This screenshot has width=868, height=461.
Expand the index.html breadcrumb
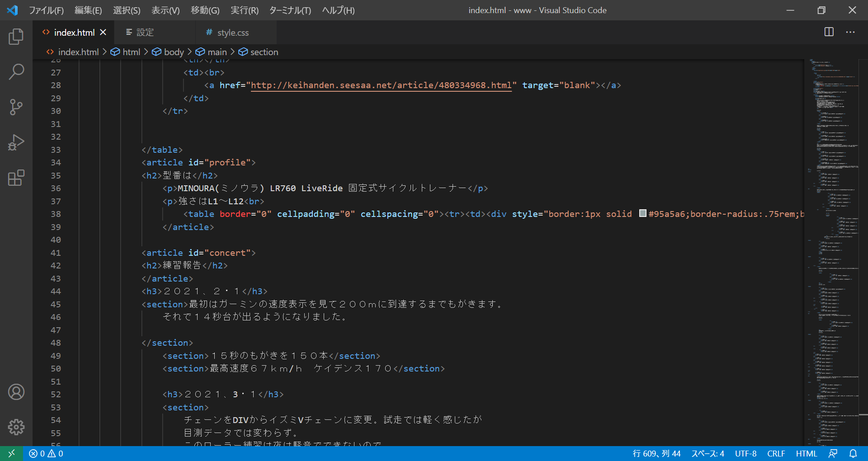[x=72, y=52]
